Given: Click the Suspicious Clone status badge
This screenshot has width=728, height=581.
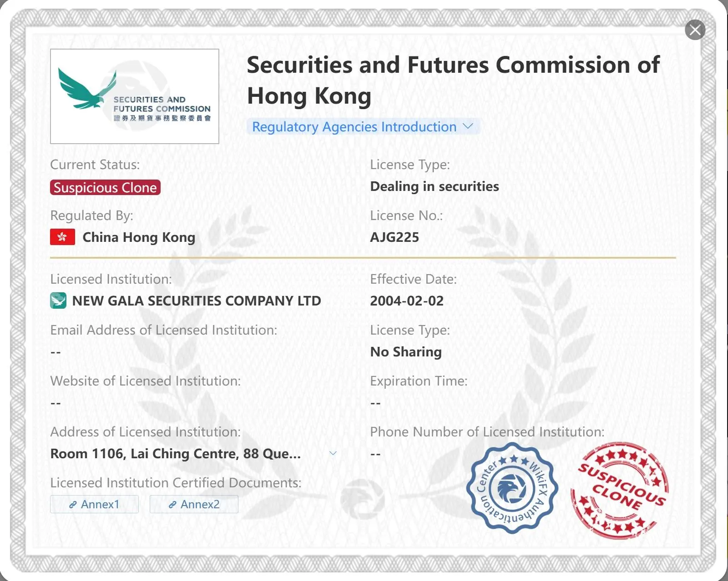Looking at the screenshot, I should pos(105,187).
